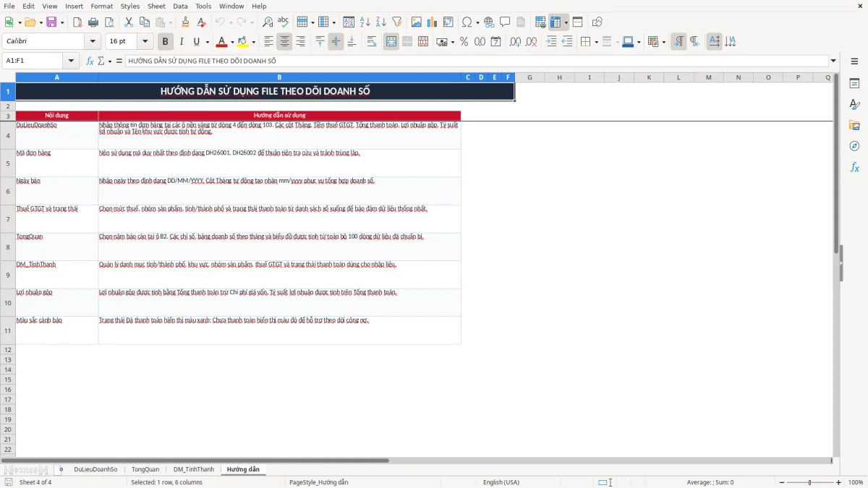Image resolution: width=868 pixels, height=488 pixels.
Task: Click the Insert Image icon
Action: coord(417,22)
